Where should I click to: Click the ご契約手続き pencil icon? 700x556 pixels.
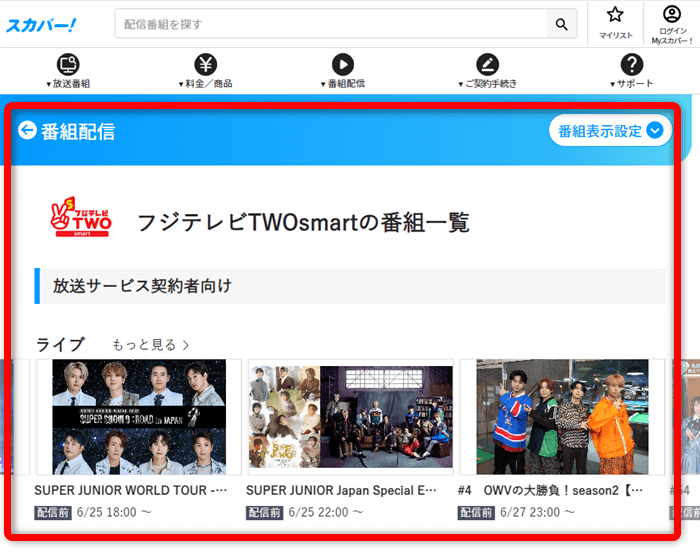coord(488,64)
